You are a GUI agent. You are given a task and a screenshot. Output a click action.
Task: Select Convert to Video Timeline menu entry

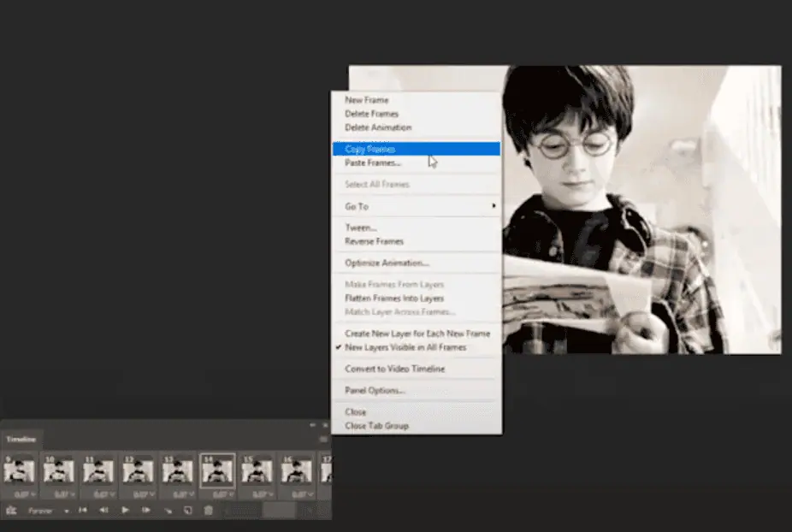click(x=417, y=369)
